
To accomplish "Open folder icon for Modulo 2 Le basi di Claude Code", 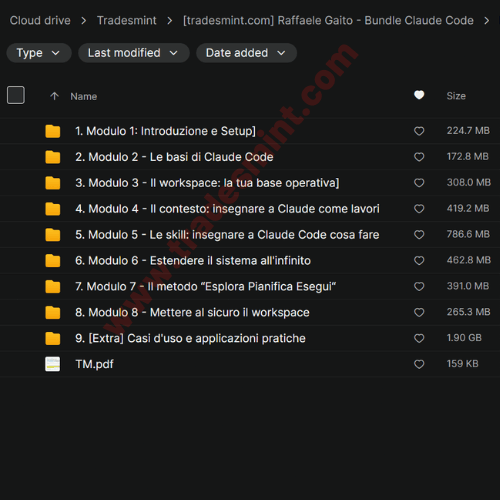I will 53,157.
